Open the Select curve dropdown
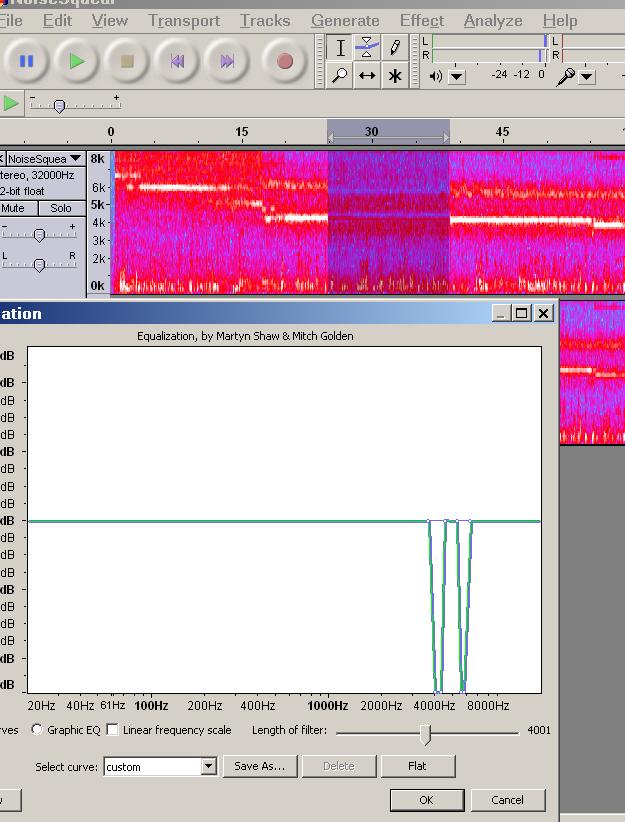Image resolution: width=625 pixels, height=822 pixels. pos(208,767)
